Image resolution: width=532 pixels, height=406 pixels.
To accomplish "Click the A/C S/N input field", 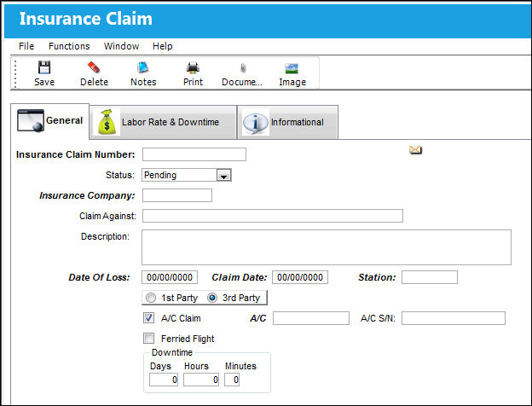I will pos(454,318).
